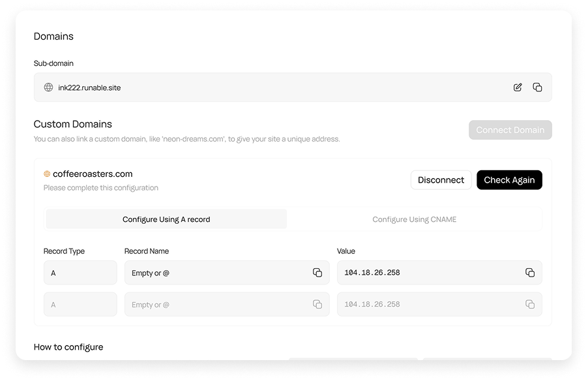Screen dimensions: 588x381
Task: Copy the first Record Name field value
Action: click(x=317, y=273)
